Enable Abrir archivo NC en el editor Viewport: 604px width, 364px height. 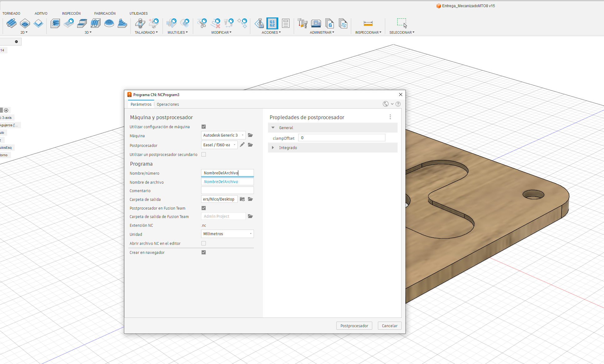pyautogui.click(x=204, y=243)
